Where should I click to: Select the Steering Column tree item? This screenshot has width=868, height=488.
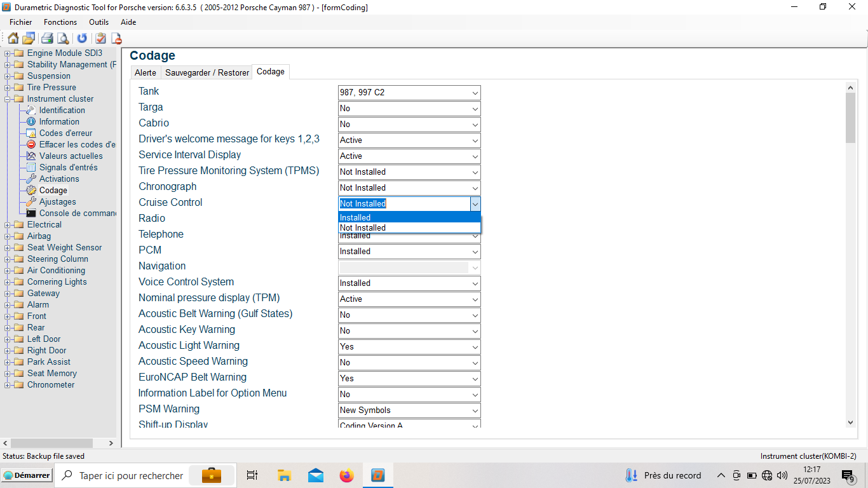point(58,259)
